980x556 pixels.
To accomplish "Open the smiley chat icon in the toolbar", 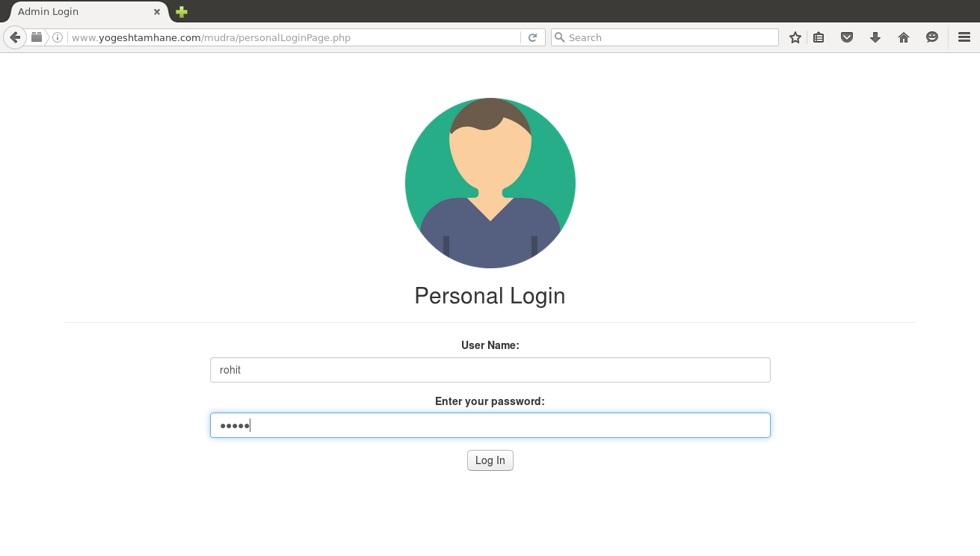I will pos(932,37).
